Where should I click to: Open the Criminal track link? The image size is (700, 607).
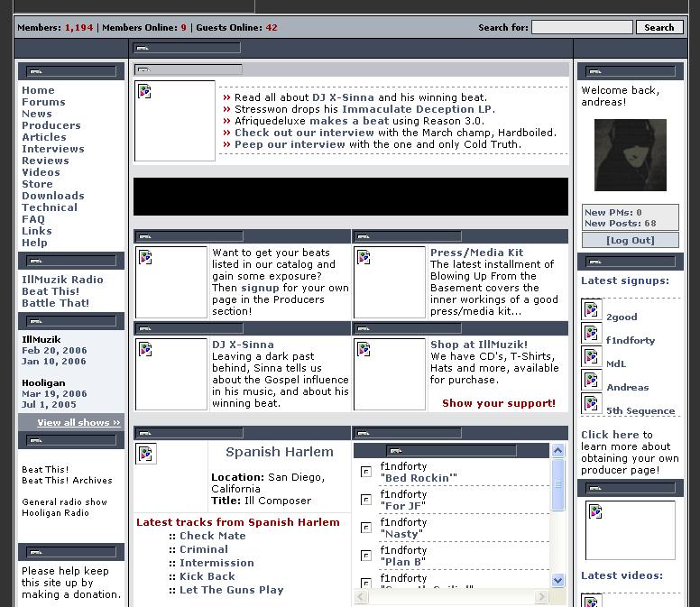(x=204, y=549)
